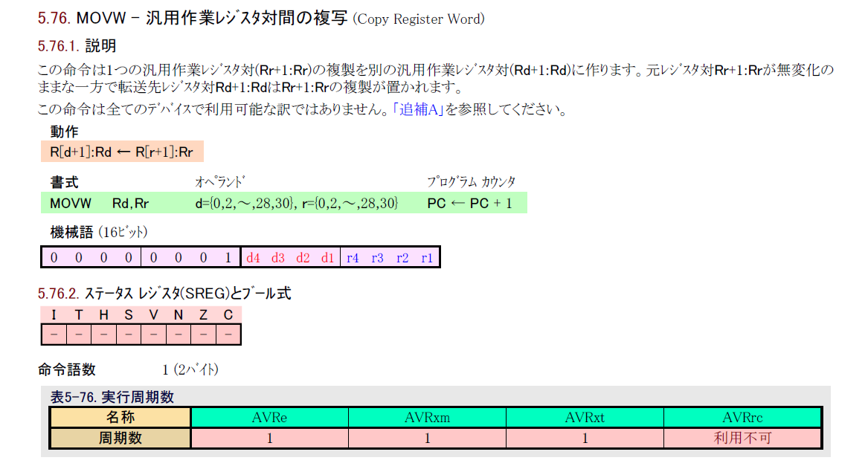
Task: Click the MOVW Rd,Rr syntax text
Action: point(99,203)
